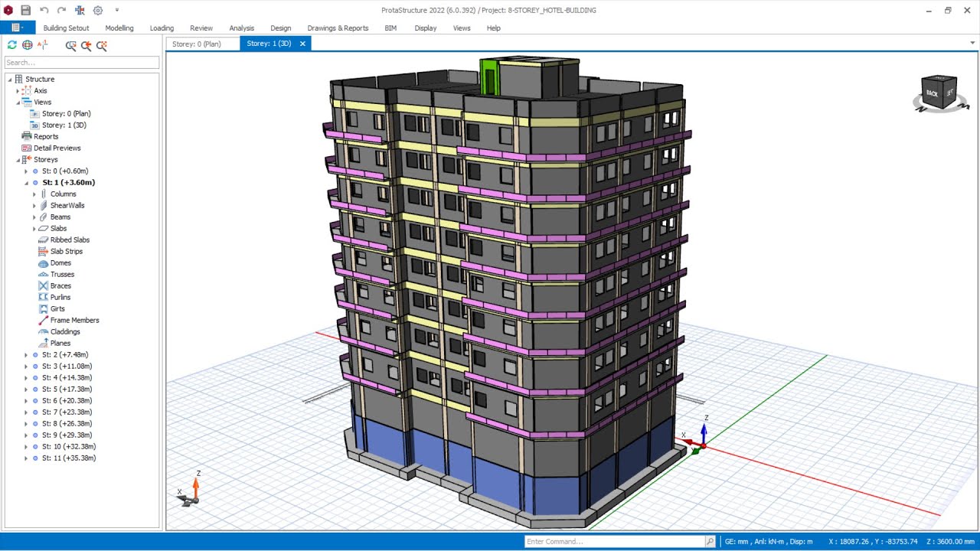Screen dimensions: 980x551
Task: Select Storey: 0 (Plan) under Views in tree
Action: click(x=67, y=113)
